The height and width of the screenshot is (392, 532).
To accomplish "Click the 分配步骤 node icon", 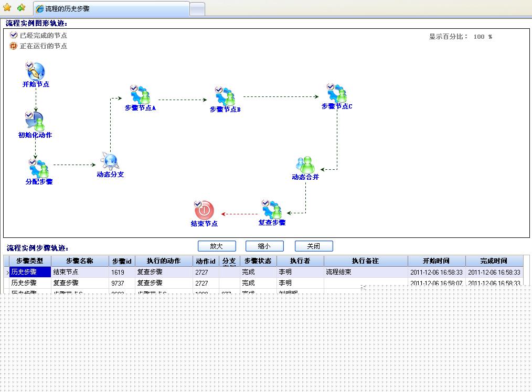I will tap(39, 168).
